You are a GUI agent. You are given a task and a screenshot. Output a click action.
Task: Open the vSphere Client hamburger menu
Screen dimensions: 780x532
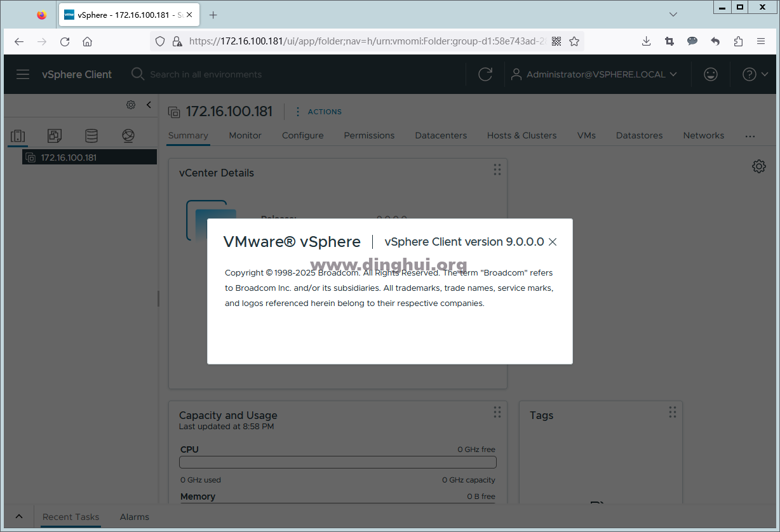(23, 74)
